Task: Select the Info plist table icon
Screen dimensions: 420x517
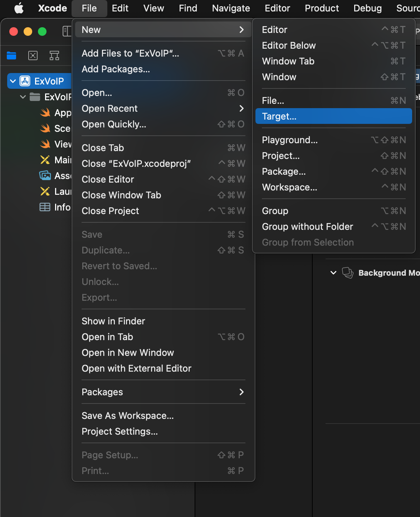Action: click(x=45, y=207)
